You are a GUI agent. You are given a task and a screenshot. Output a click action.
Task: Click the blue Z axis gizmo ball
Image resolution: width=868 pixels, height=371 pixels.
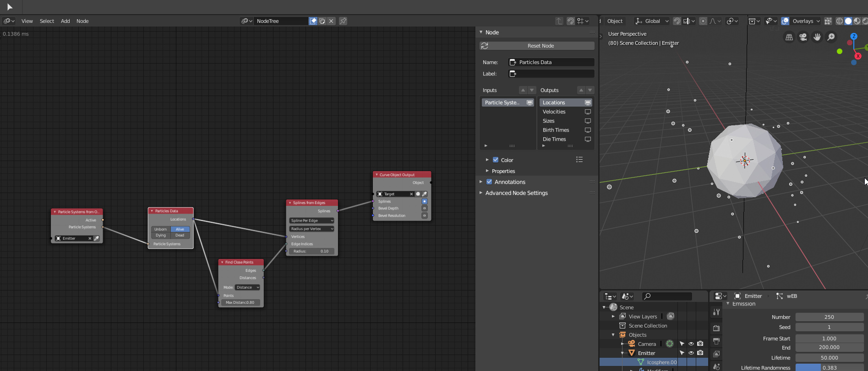[854, 36]
